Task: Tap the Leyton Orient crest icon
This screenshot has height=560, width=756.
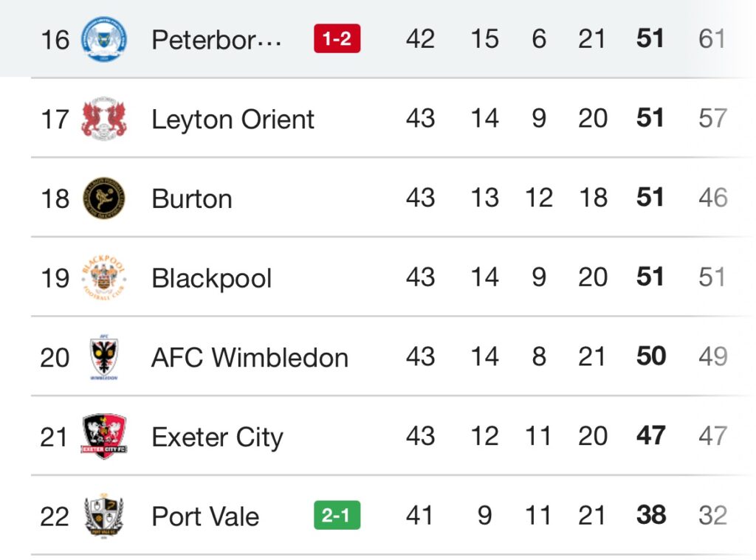Action: (103, 119)
